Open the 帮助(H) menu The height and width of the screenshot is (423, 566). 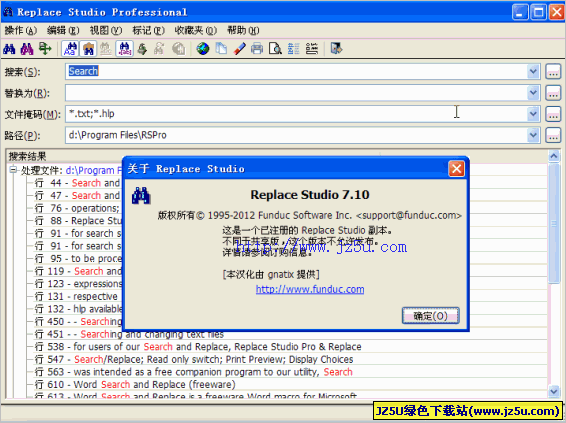pos(243,31)
